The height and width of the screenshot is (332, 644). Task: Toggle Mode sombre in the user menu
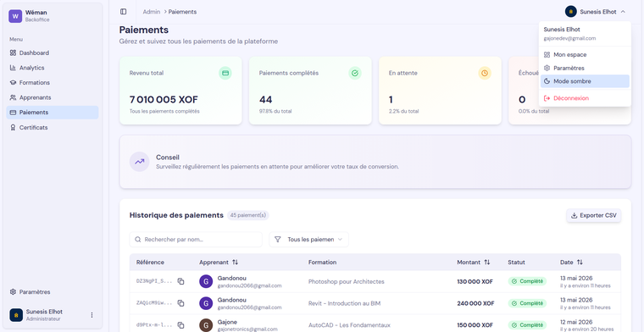point(585,81)
